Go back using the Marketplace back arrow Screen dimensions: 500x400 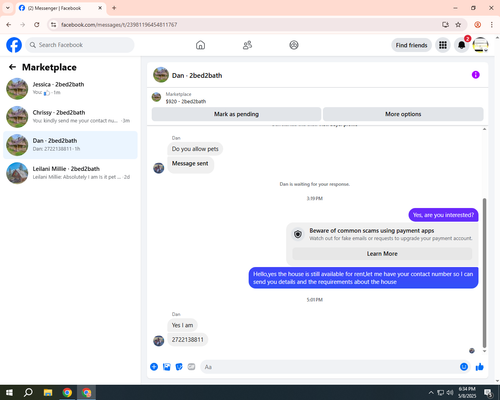tap(12, 67)
